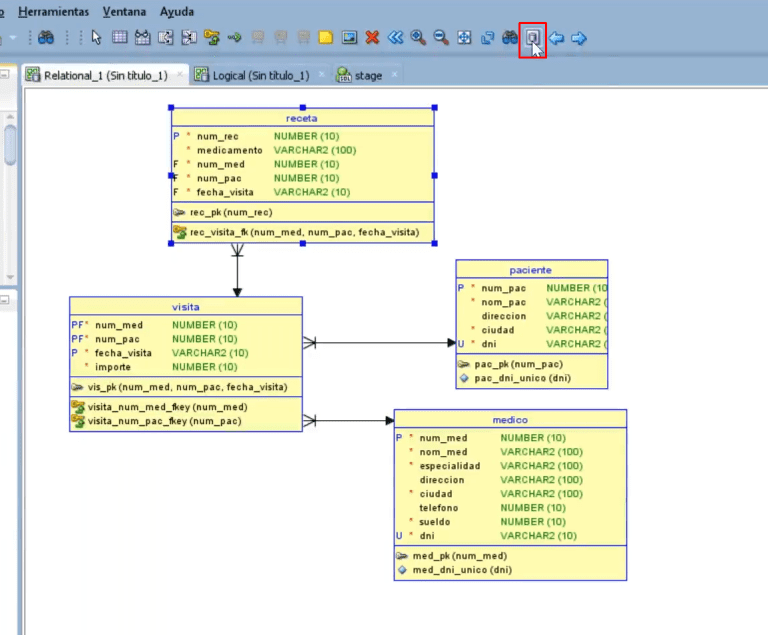Choose the Select arrow pointer tool

click(96, 38)
